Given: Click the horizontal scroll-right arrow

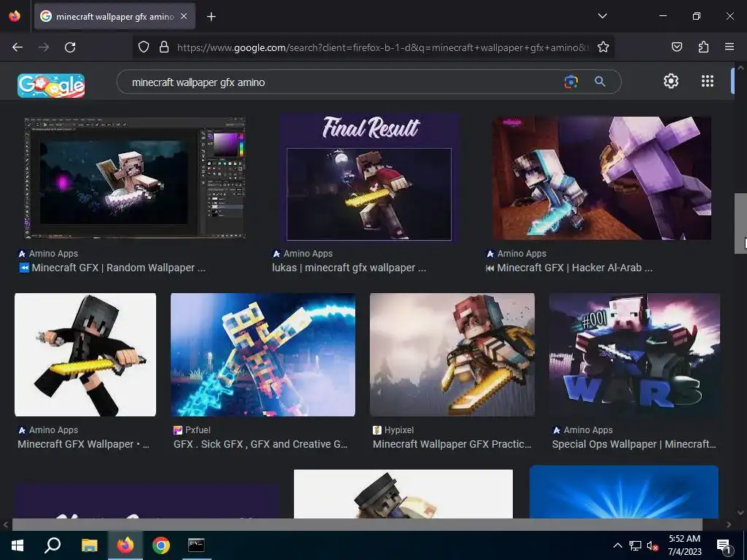Looking at the screenshot, I should pos(729,525).
